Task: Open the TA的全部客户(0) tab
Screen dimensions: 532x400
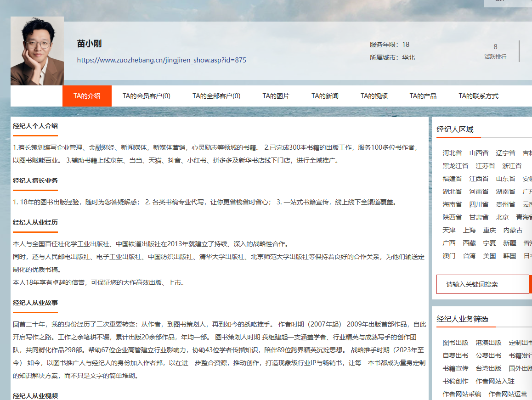Action: (216, 96)
